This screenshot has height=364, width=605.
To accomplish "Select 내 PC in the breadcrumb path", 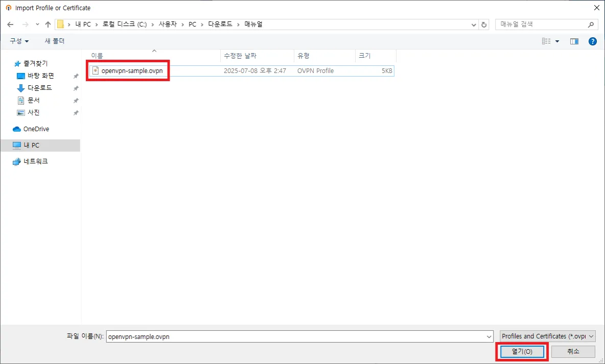I will coord(84,24).
